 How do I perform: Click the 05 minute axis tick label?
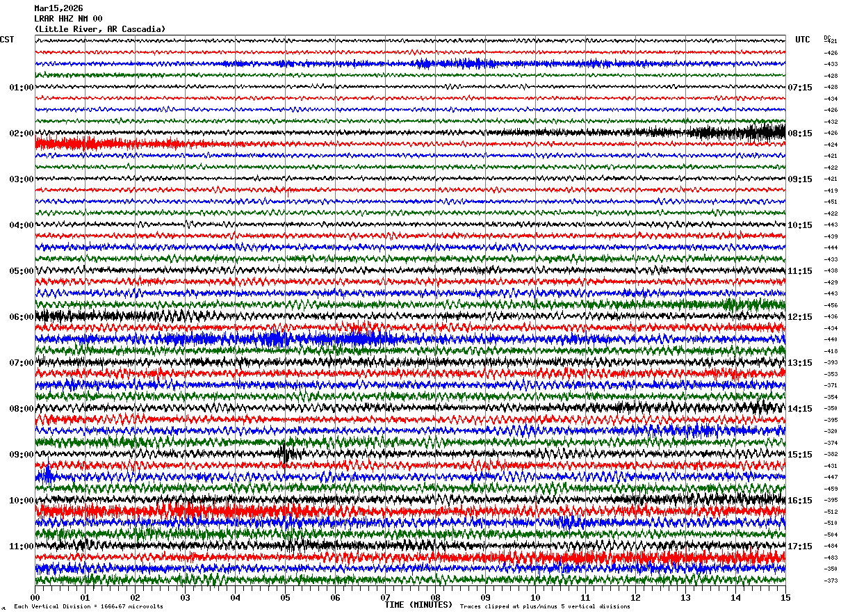tap(286, 597)
